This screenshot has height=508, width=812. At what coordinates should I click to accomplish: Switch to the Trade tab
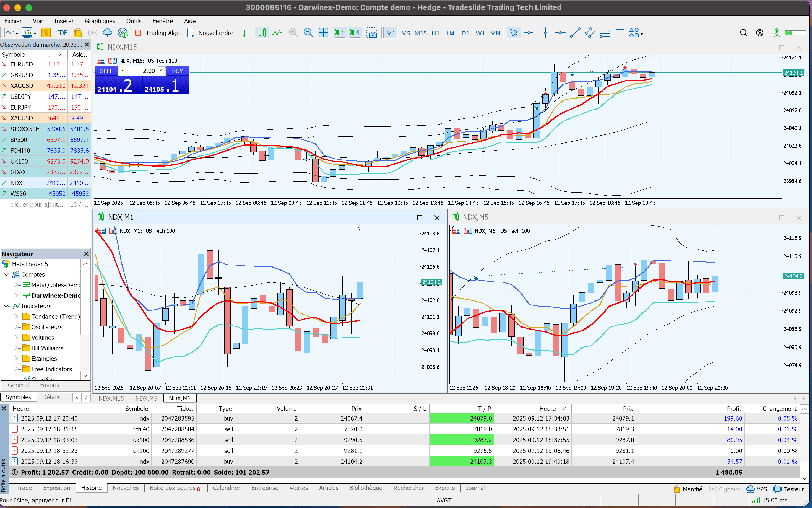point(24,488)
